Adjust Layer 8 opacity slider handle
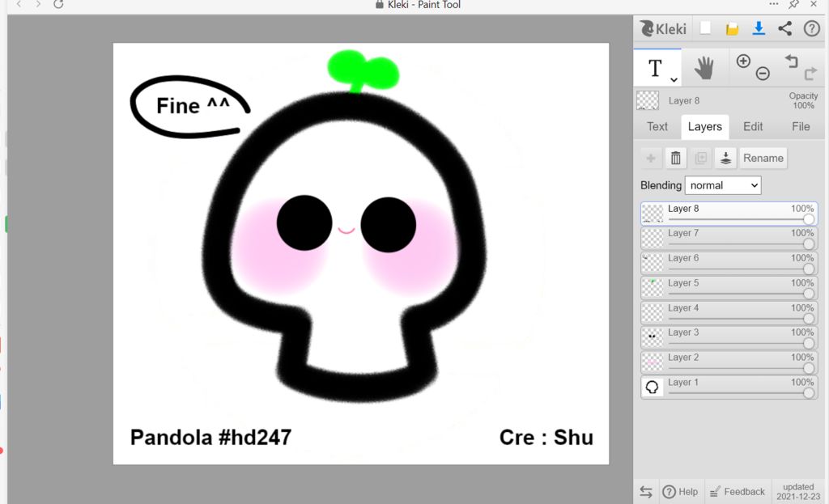 [x=809, y=219]
